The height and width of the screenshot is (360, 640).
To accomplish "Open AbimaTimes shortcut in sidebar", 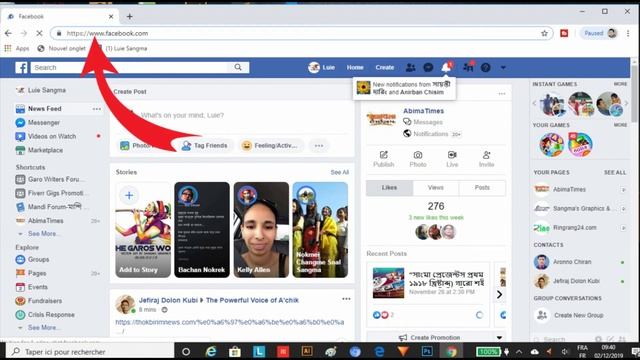I will click(40, 221).
